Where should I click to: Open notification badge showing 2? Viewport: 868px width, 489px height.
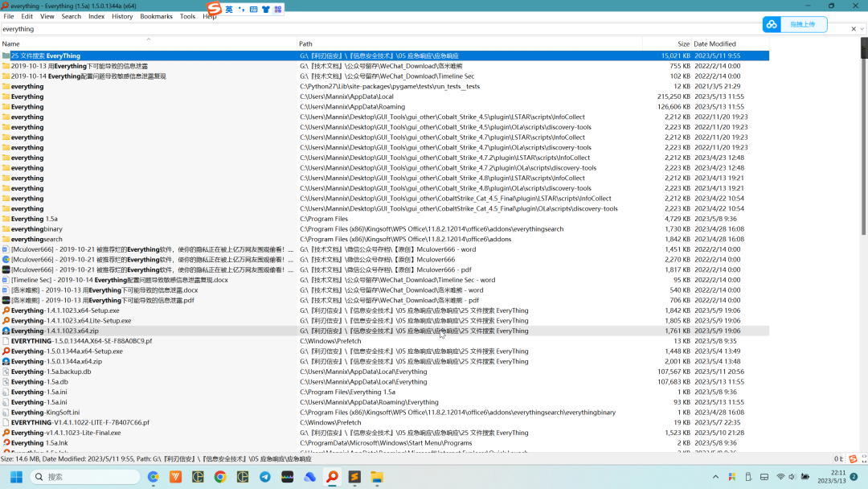tap(854, 477)
